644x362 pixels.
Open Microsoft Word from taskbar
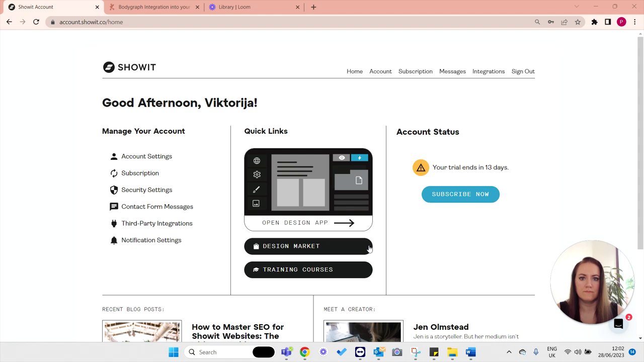pos(470,352)
